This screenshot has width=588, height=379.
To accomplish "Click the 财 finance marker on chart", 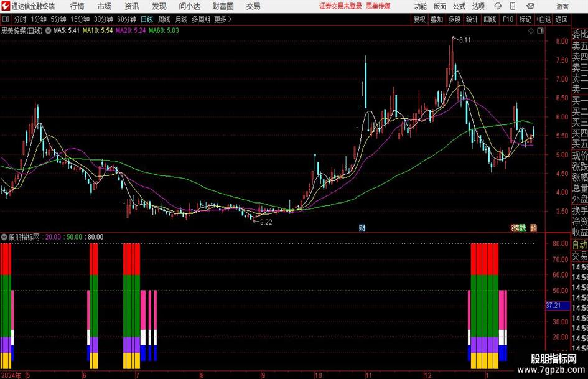I will pos(362,227).
